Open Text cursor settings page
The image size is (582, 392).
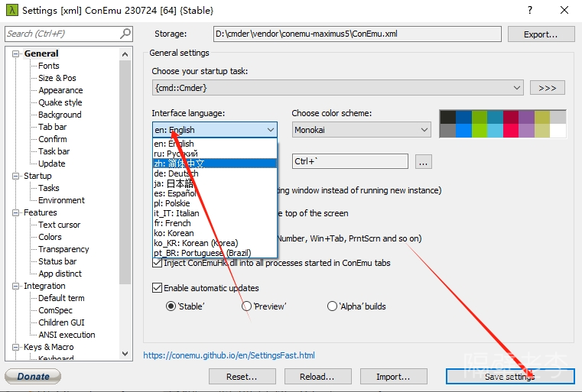[x=60, y=225]
